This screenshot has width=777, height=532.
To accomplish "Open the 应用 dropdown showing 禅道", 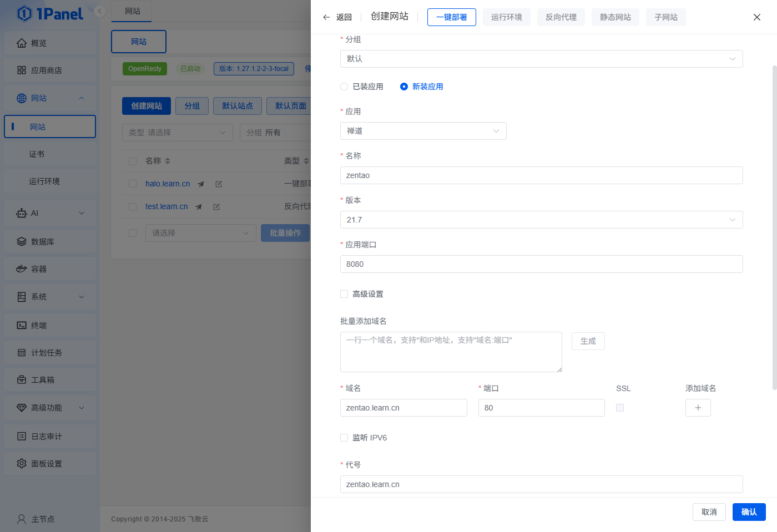I will (x=423, y=131).
